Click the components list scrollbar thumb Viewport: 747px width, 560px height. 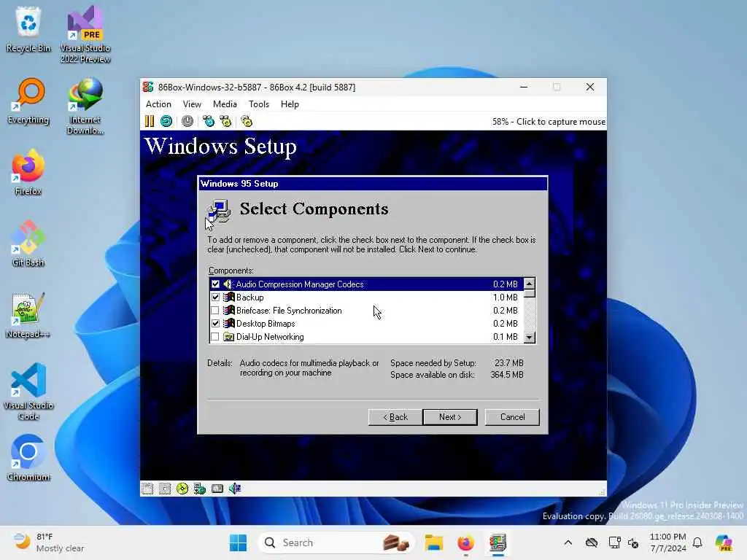pyautogui.click(x=530, y=293)
